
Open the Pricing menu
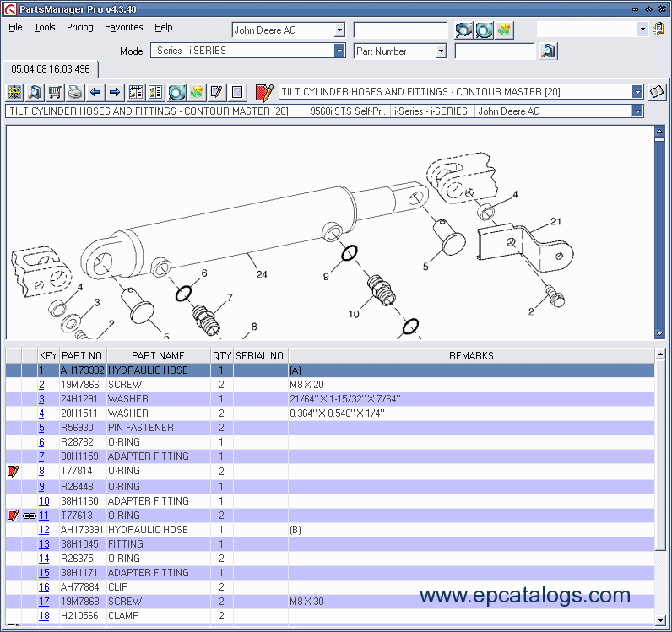79,27
